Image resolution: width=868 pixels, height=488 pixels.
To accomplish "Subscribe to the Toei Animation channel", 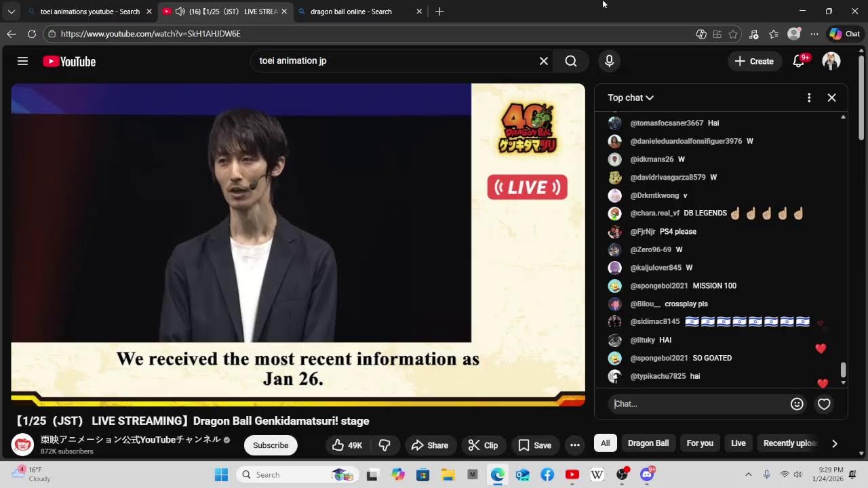I will (271, 445).
